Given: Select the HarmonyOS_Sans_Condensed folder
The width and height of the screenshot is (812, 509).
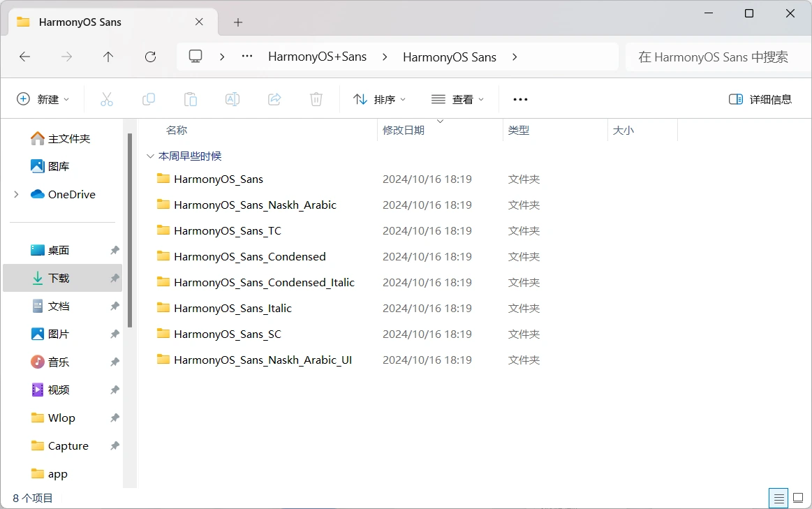Looking at the screenshot, I should pyautogui.click(x=250, y=257).
